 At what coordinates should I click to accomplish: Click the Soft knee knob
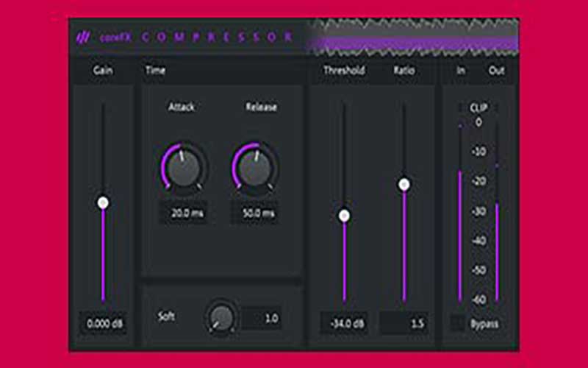point(221,316)
